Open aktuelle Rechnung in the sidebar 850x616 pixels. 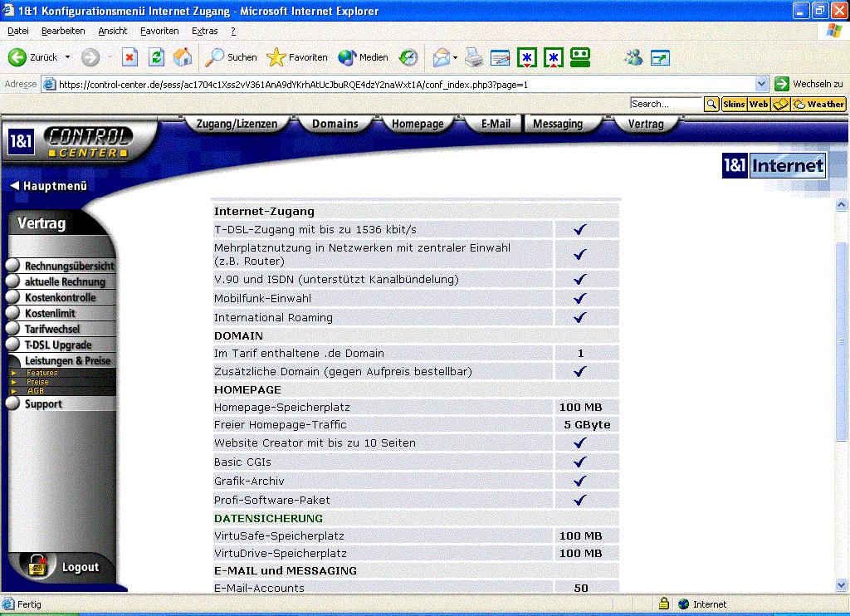point(61,281)
